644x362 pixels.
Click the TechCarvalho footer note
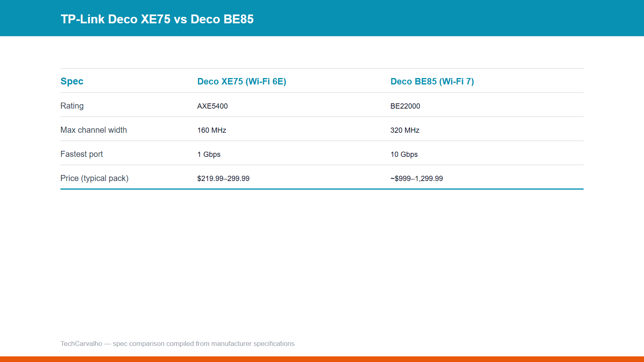(x=178, y=343)
